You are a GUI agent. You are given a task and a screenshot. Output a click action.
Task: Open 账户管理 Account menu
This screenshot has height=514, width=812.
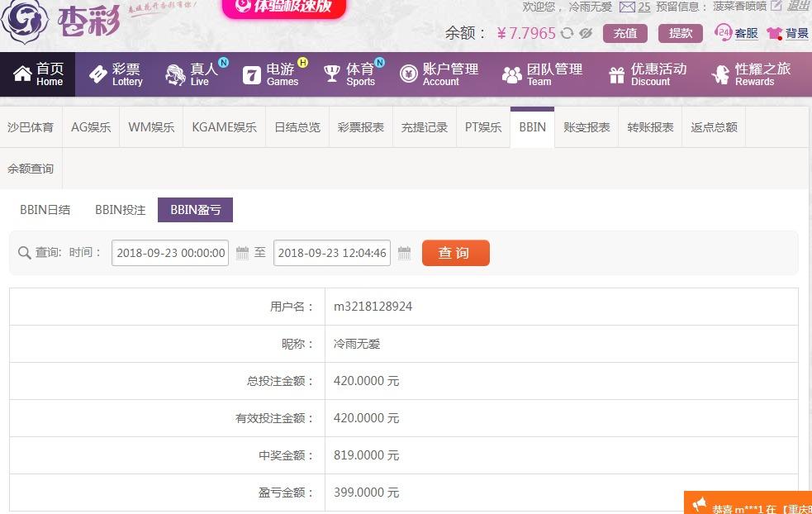[439, 74]
